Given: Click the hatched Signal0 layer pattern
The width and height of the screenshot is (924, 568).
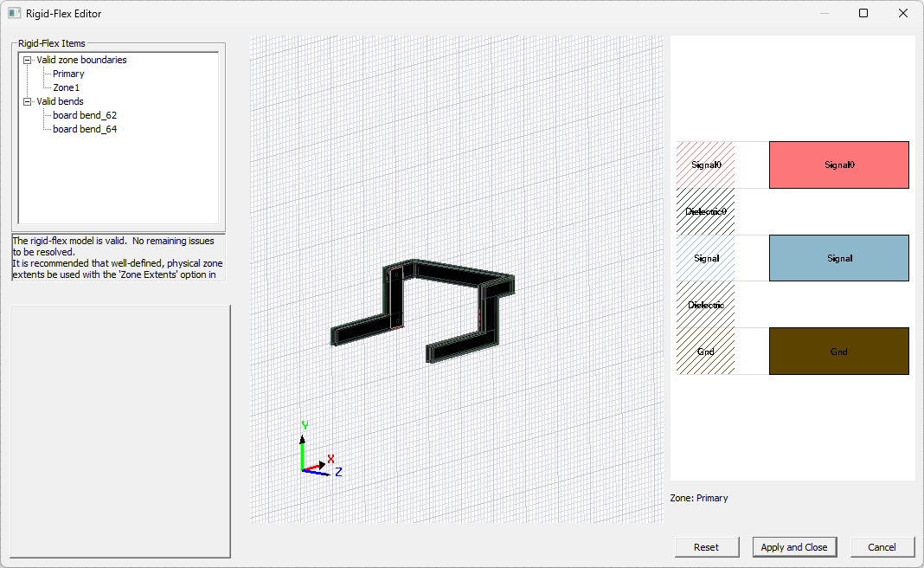Looking at the screenshot, I should tap(705, 165).
